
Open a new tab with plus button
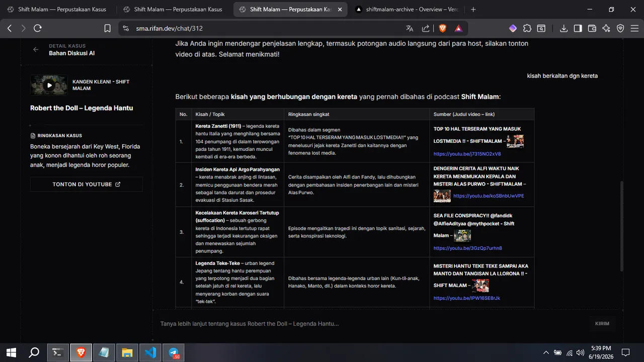473,10
